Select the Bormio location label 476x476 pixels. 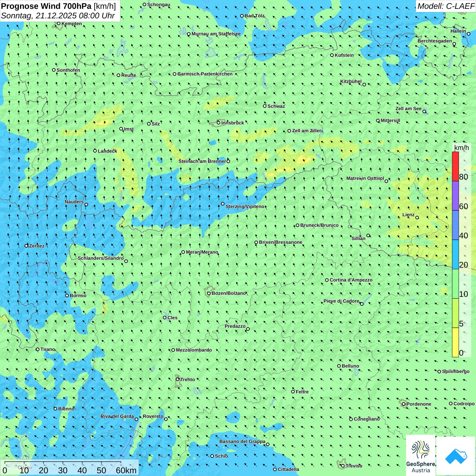(78, 295)
